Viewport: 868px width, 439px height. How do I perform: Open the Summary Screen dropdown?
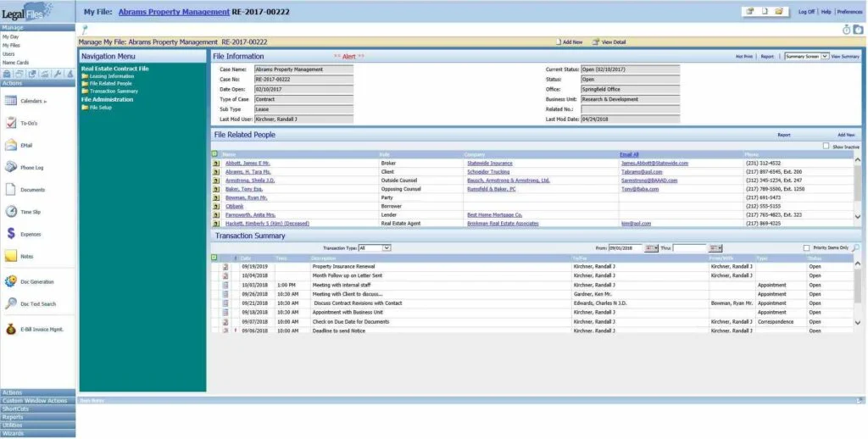(x=807, y=57)
